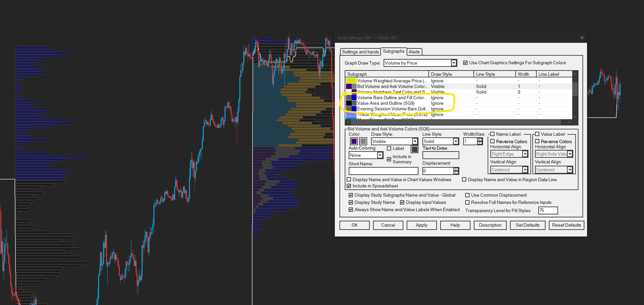Click the yellow VWAP subgraph color box
This screenshot has width=644, height=305.
click(351, 81)
